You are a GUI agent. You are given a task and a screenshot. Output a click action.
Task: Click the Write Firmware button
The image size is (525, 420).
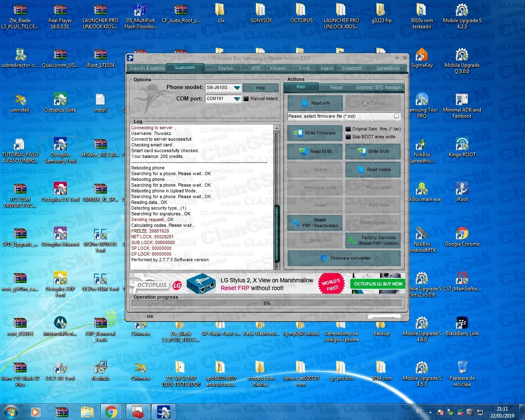click(x=315, y=133)
